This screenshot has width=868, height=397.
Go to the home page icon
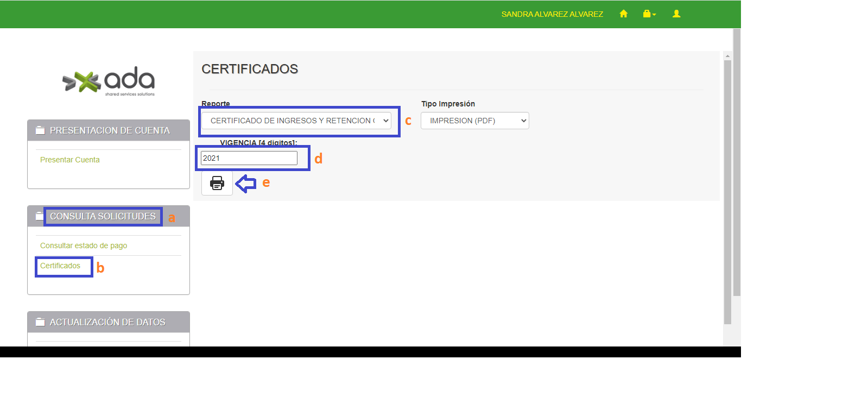[x=623, y=14]
